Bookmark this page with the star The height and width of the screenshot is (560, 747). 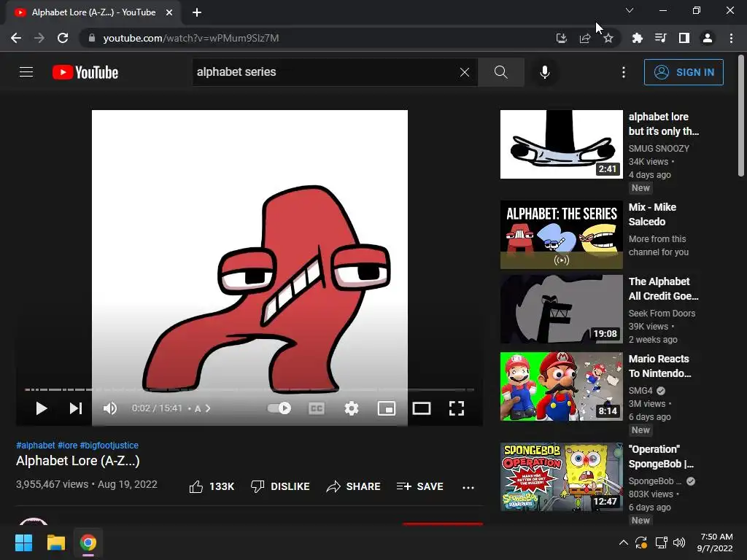coord(608,38)
